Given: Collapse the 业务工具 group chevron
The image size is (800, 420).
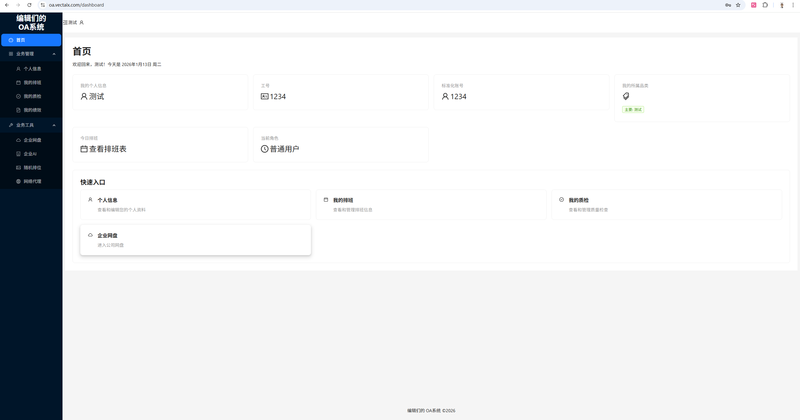Looking at the screenshot, I should (x=54, y=125).
